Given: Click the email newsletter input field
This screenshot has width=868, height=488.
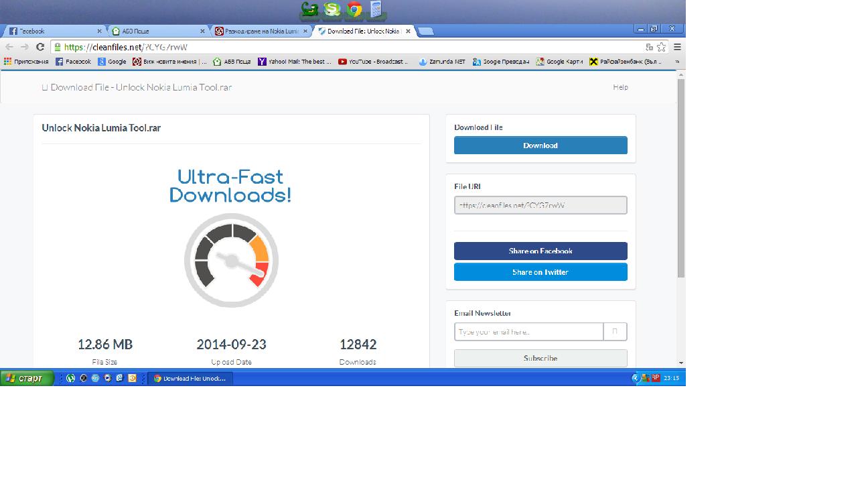Looking at the screenshot, I should [528, 332].
